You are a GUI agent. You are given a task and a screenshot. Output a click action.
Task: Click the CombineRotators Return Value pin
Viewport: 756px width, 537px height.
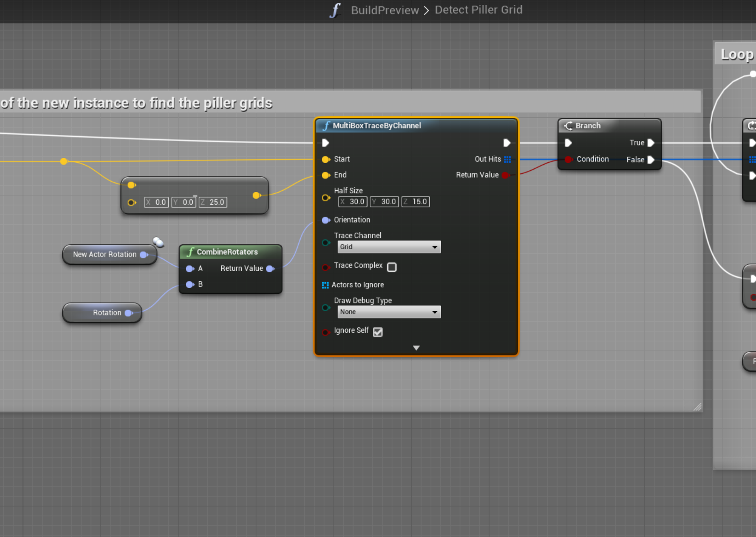click(270, 269)
